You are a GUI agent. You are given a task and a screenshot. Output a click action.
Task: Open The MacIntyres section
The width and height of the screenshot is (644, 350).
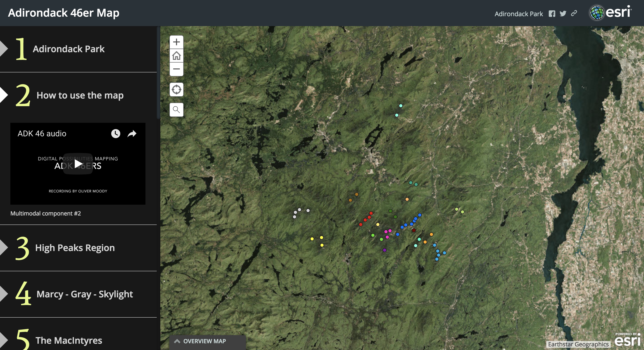pyautogui.click(x=68, y=340)
